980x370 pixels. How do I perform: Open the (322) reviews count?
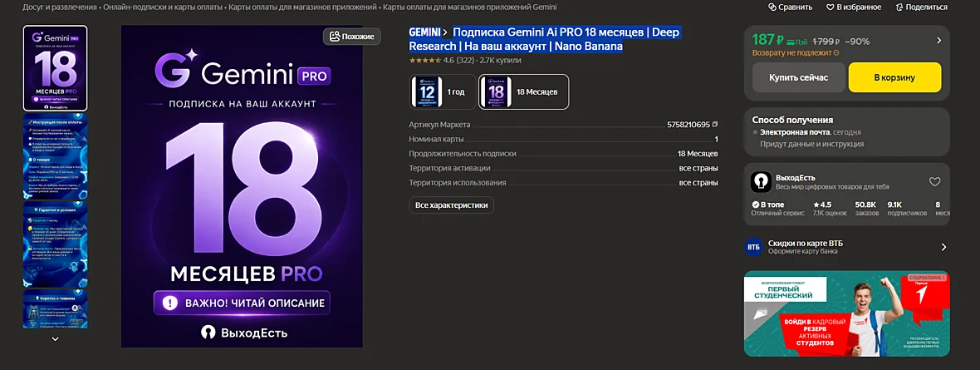point(465,61)
